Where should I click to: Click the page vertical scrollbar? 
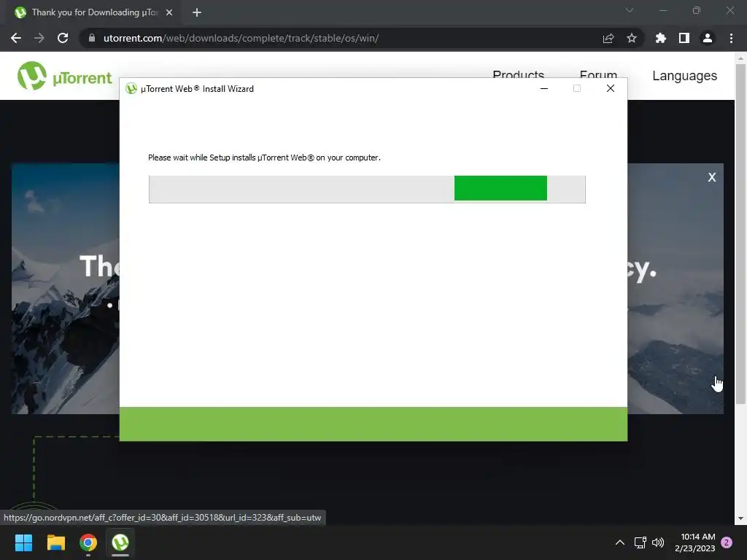coord(740,233)
